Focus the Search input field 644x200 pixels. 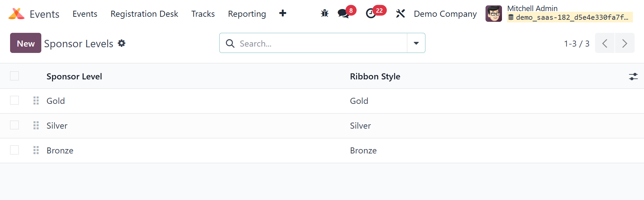[319, 44]
